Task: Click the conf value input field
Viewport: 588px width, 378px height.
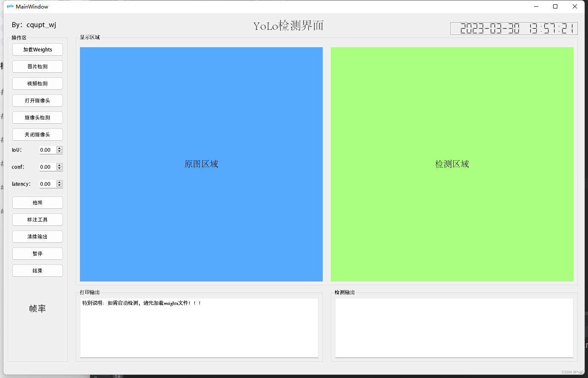Action: [48, 167]
